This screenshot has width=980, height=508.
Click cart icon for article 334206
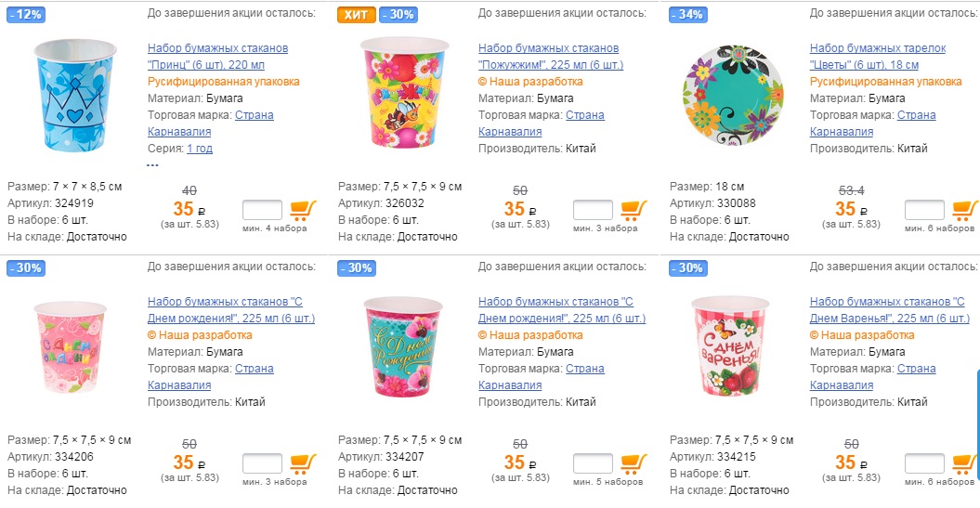click(x=303, y=463)
